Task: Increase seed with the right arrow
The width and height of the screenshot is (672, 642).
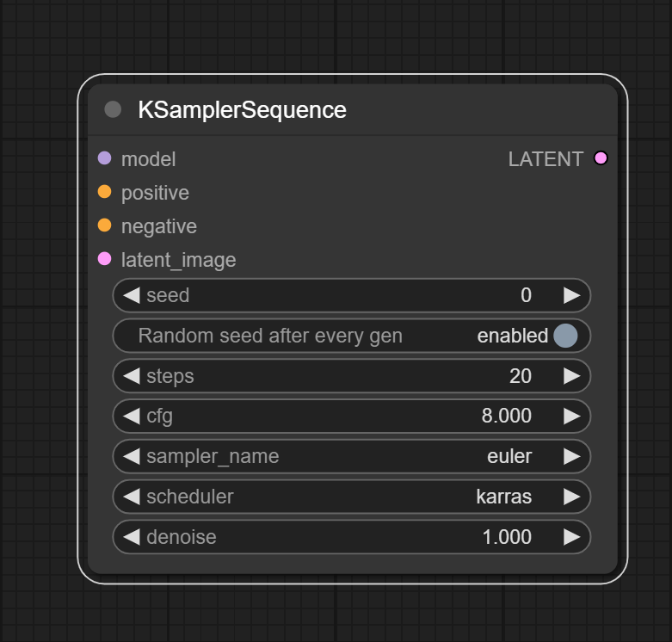Action: 571,295
